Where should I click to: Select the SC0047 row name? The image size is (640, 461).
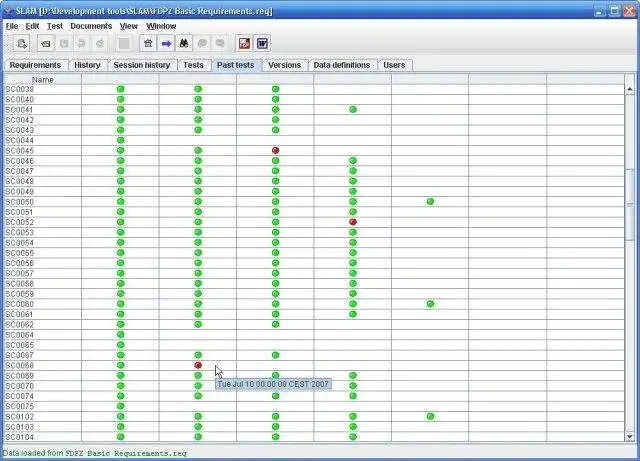(20, 171)
